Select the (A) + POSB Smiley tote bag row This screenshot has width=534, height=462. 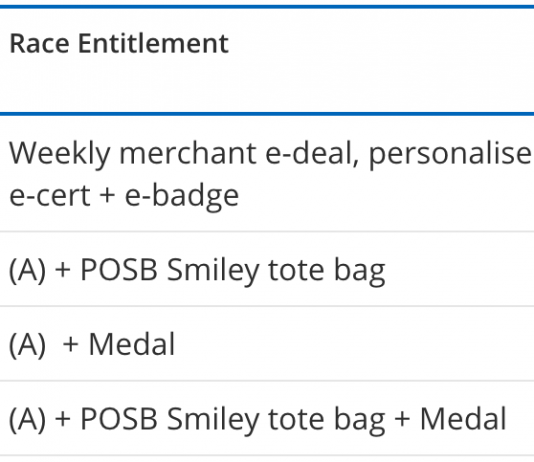[267, 269]
